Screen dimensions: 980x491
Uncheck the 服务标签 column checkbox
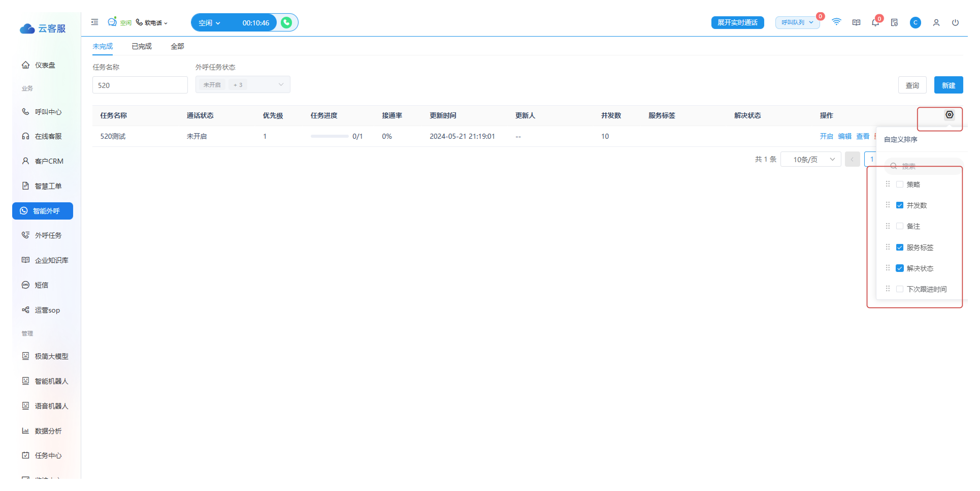click(x=899, y=248)
